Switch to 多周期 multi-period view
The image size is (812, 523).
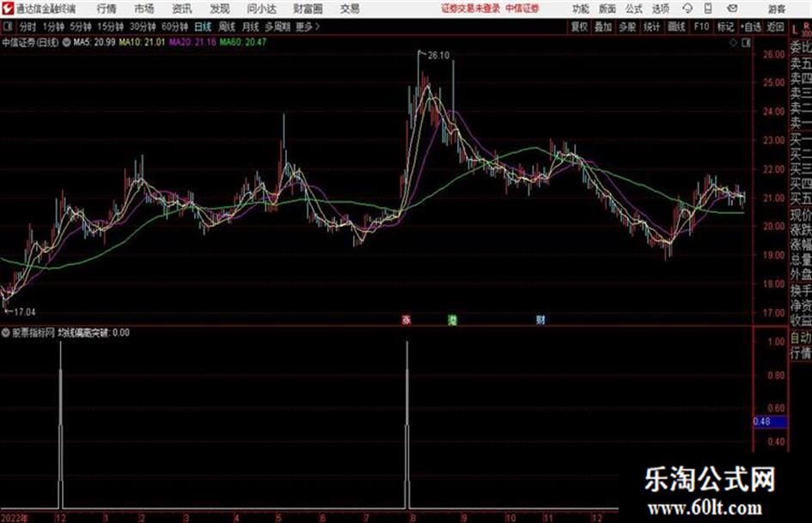(x=278, y=27)
